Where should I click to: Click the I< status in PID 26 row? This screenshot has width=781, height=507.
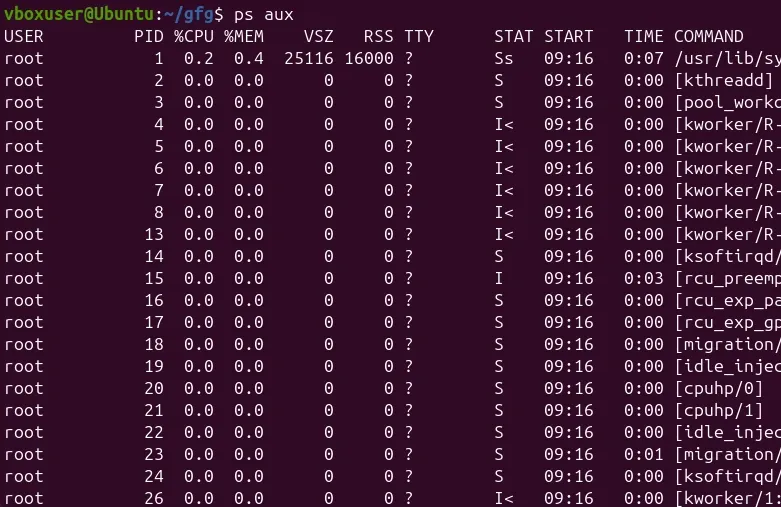pos(504,498)
